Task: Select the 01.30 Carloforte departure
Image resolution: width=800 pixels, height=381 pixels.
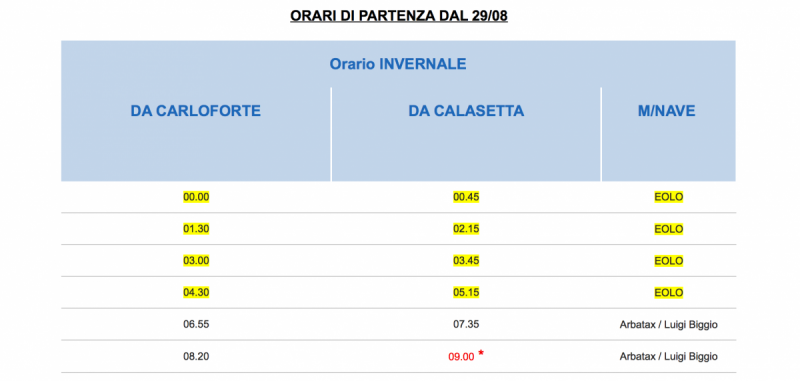Action: (x=196, y=229)
